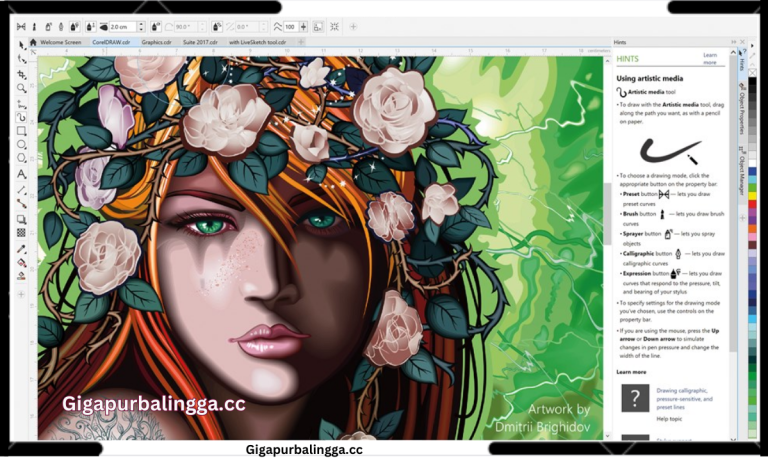
Task: Select the Transparency checkerboard tool
Action: coord(21,232)
